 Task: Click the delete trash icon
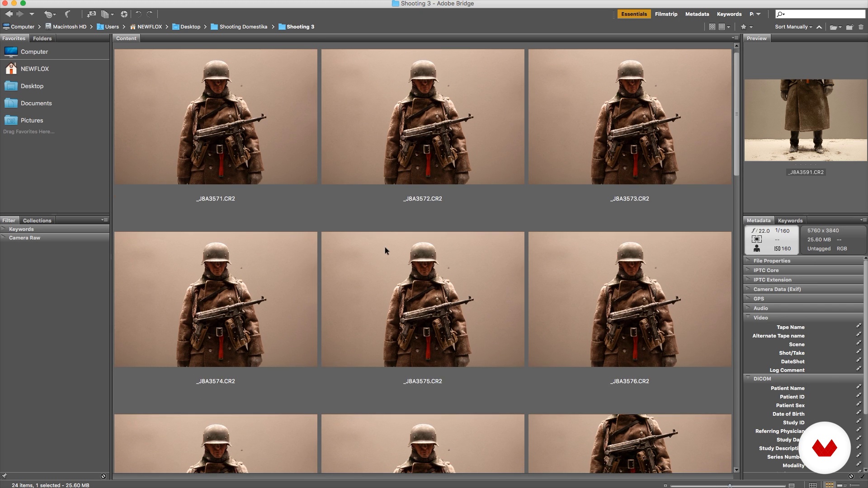point(861,27)
